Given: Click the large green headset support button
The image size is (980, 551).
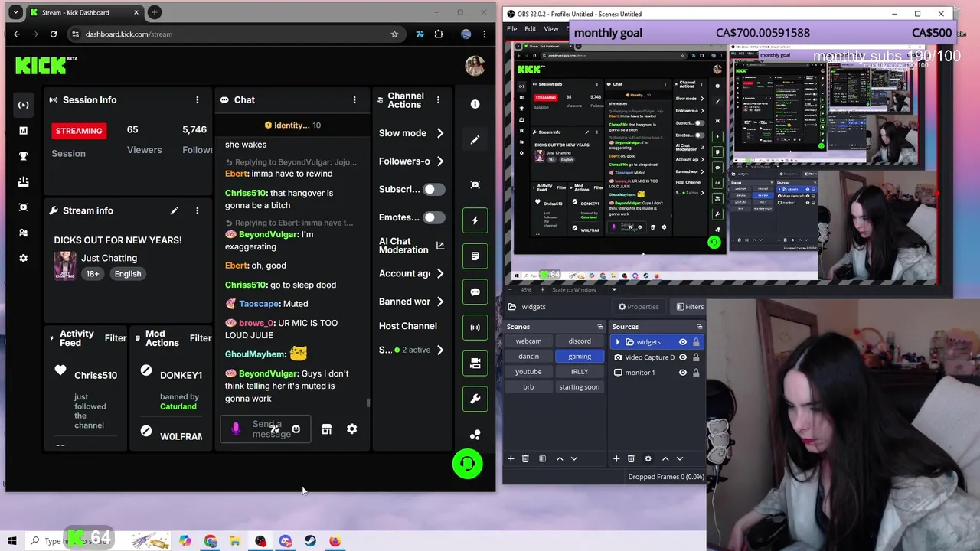Looking at the screenshot, I should coord(467,464).
